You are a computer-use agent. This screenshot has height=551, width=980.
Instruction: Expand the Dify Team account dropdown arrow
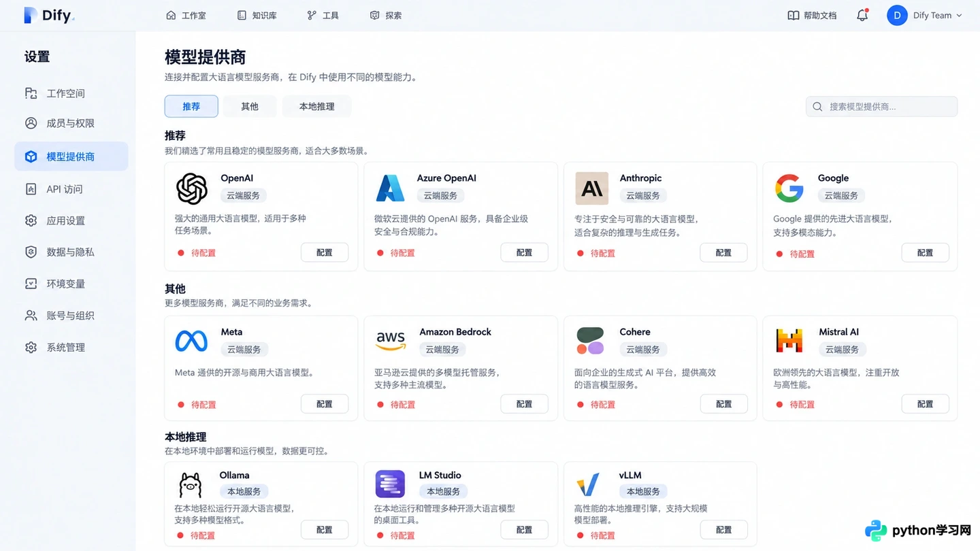pos(960,15)
